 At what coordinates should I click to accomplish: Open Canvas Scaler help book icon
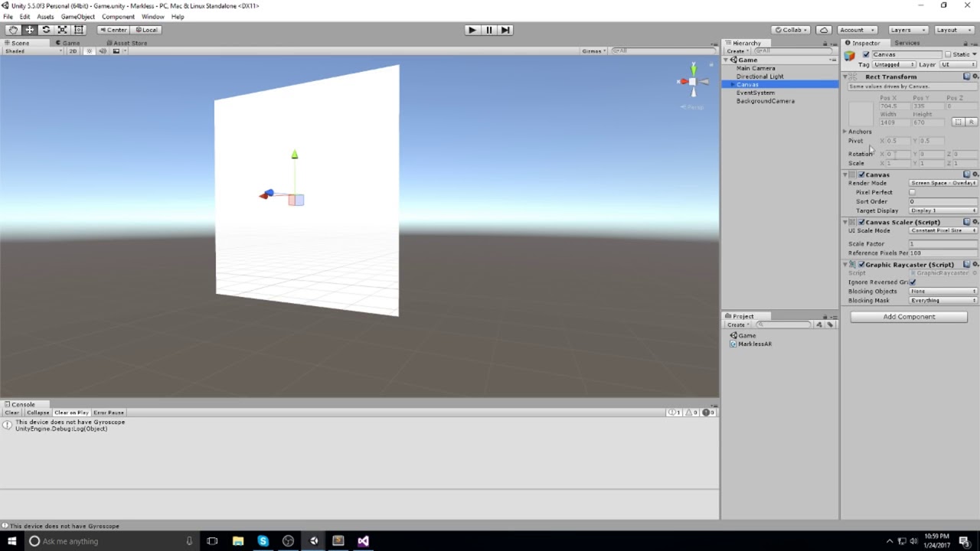966,222
